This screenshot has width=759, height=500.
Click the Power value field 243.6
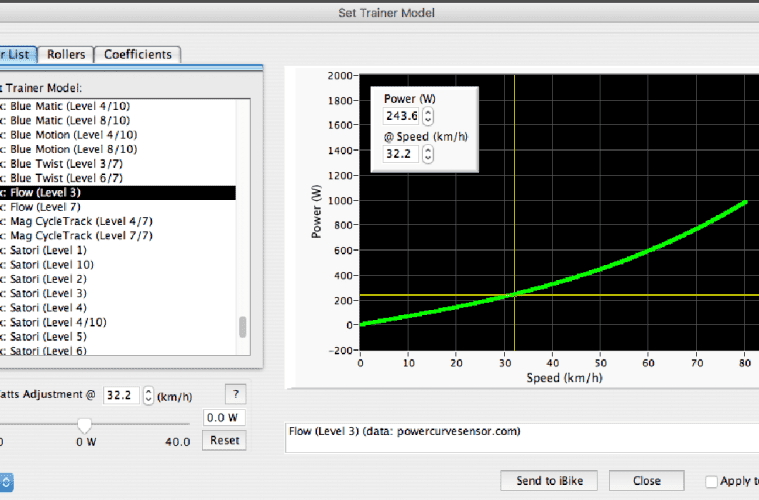(x=402, y=116)
